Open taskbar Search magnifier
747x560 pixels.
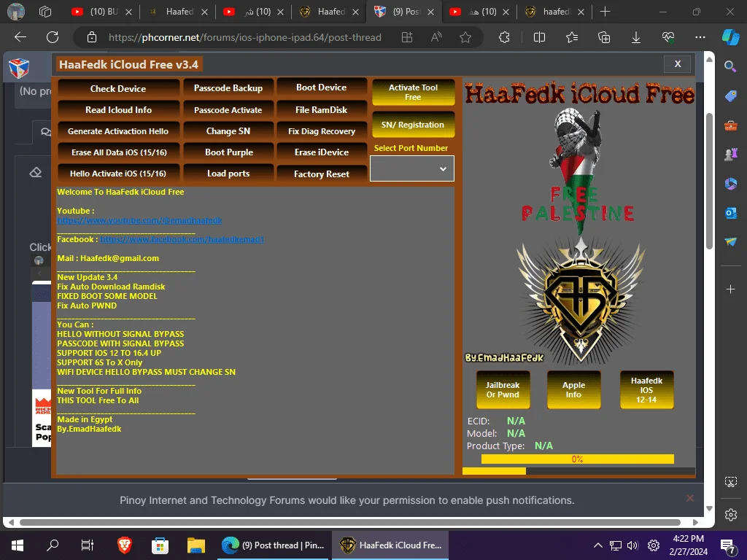pos(53,545)
